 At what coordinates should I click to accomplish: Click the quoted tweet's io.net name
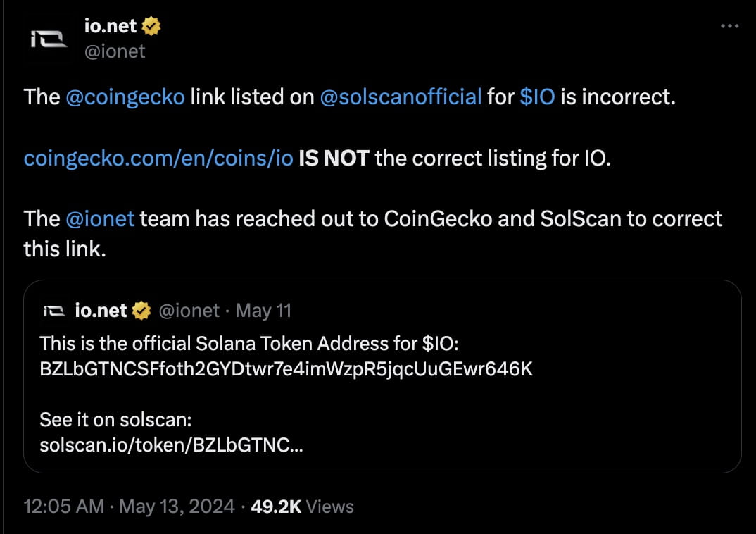point(101,310)
